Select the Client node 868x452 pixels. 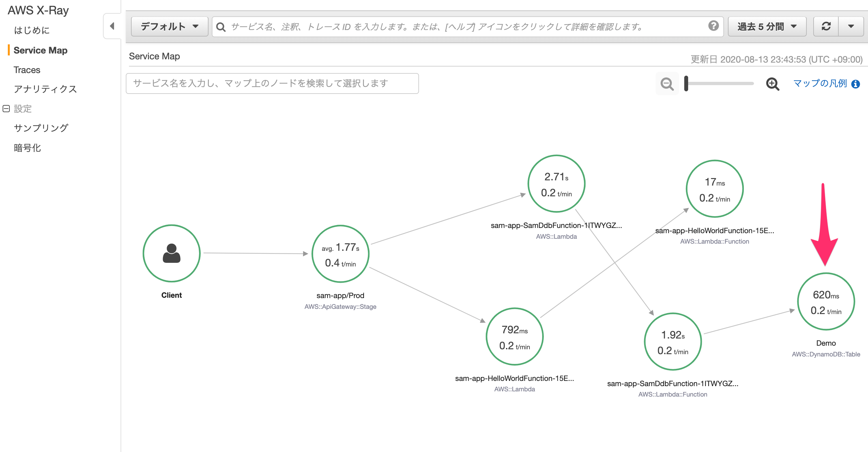171,253
